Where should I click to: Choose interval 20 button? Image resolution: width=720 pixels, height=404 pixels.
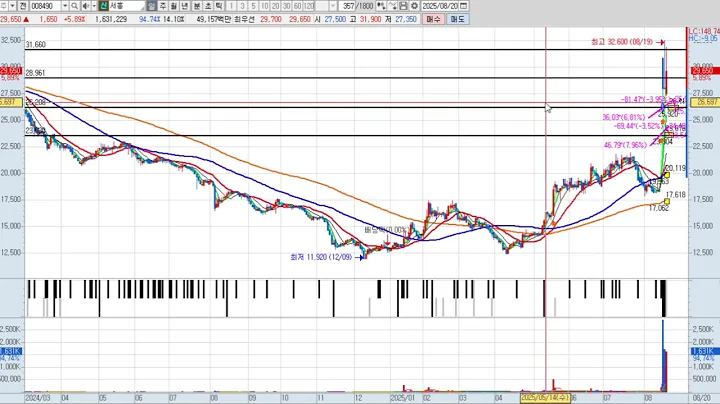[276, 6]
